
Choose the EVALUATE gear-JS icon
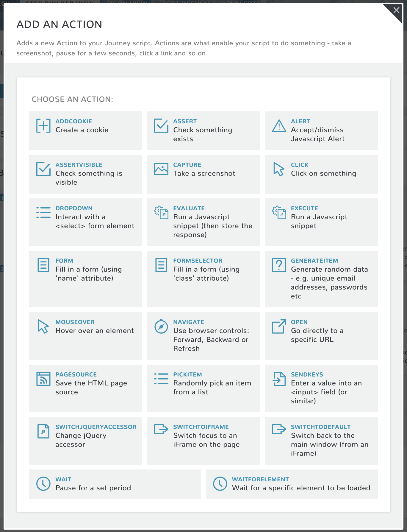pyautogui.click(x=161, y=212)
